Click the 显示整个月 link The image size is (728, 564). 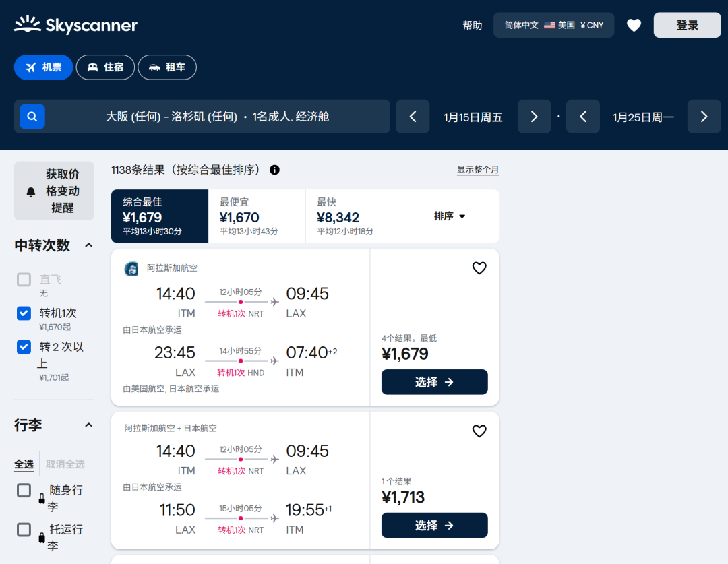(478, 170)
